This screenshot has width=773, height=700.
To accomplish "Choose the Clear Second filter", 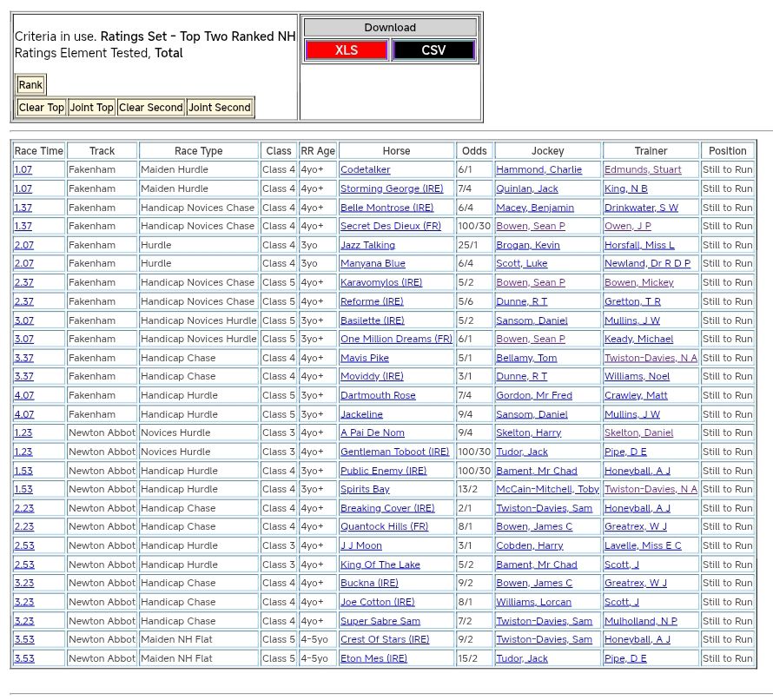I will [150, 108].
